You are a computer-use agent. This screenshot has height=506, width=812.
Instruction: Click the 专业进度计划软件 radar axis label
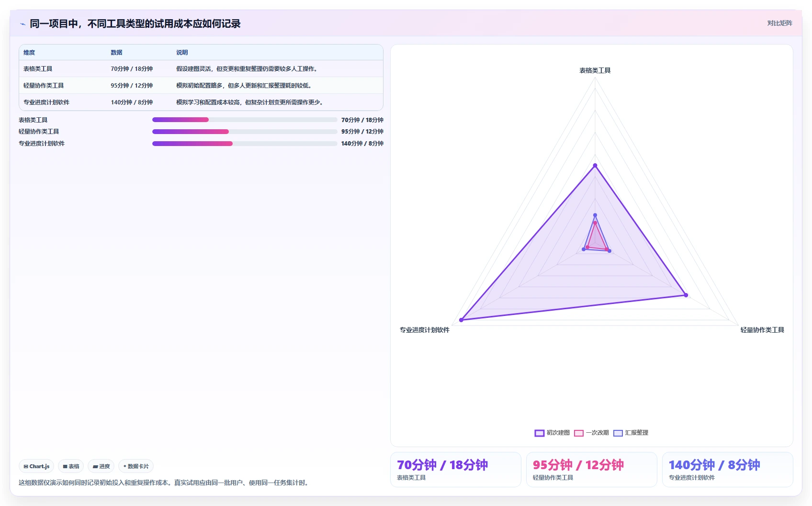coord(425,330)
